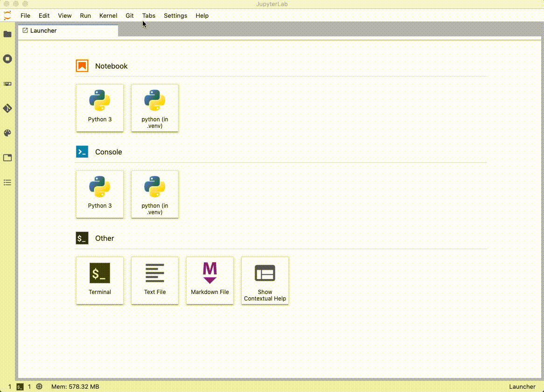The image size is (544, 392).
Task: Start python (in .venv) console
Action: click(155, 194)
